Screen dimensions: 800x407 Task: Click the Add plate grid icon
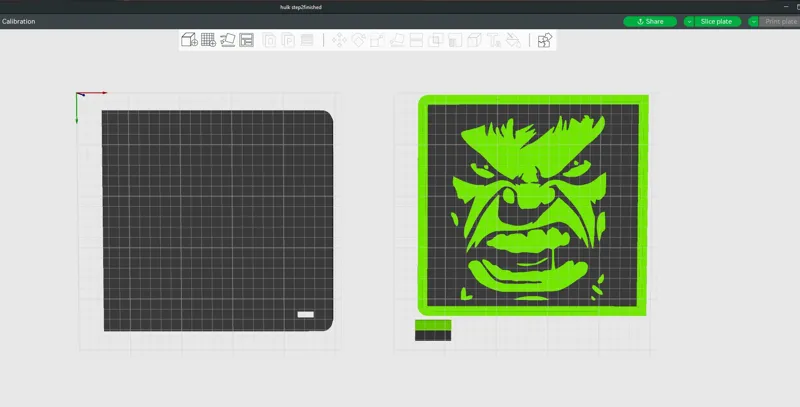point(208,40)
